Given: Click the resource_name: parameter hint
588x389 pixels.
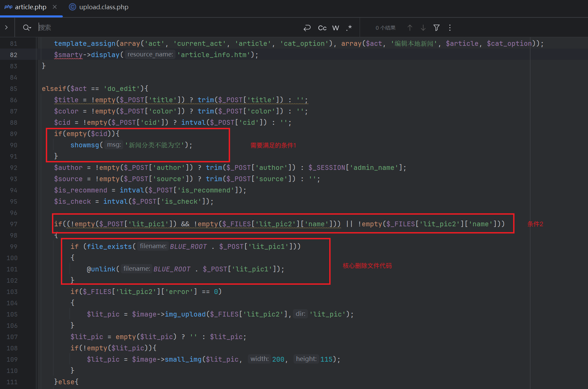Looking at the screenshot, I should (150, 54).
